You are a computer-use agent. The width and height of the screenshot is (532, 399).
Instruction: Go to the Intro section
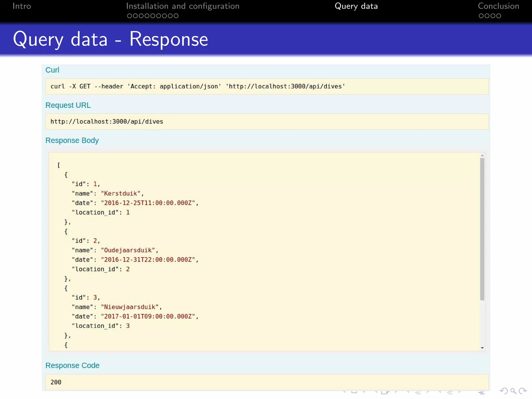[x=22, y=6]
